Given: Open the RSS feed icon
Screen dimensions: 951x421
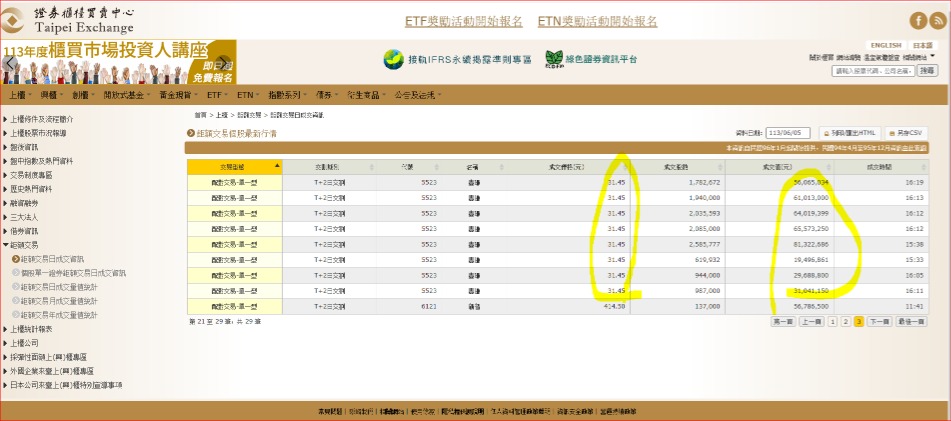Looking at the screenshot, I should (938, 21).
